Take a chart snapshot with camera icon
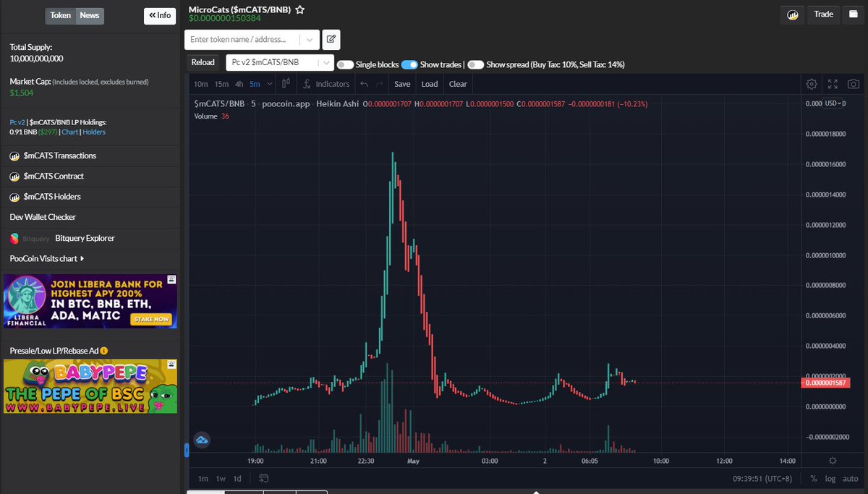Screen dimensions: 868x494 [x=854, y=84]
